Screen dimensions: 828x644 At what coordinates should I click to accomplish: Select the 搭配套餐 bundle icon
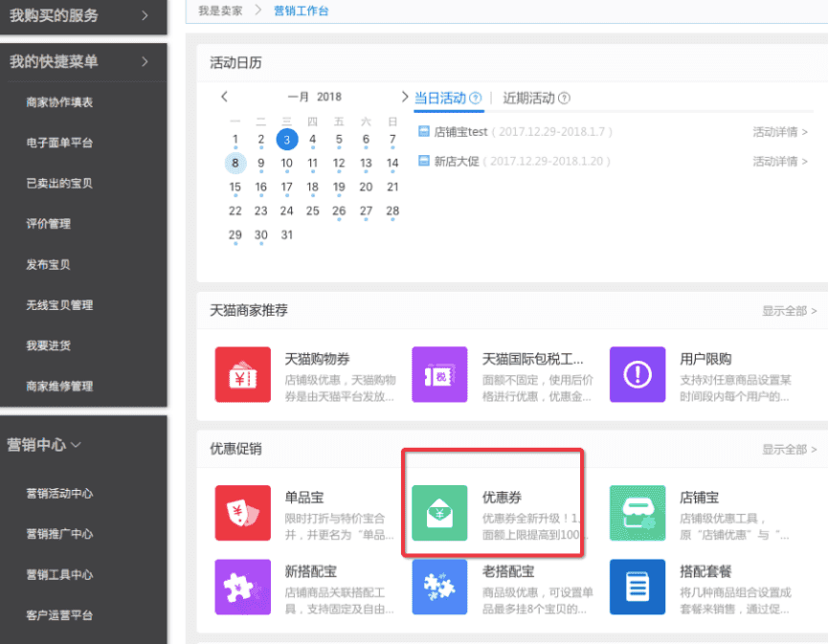[638, 587]
